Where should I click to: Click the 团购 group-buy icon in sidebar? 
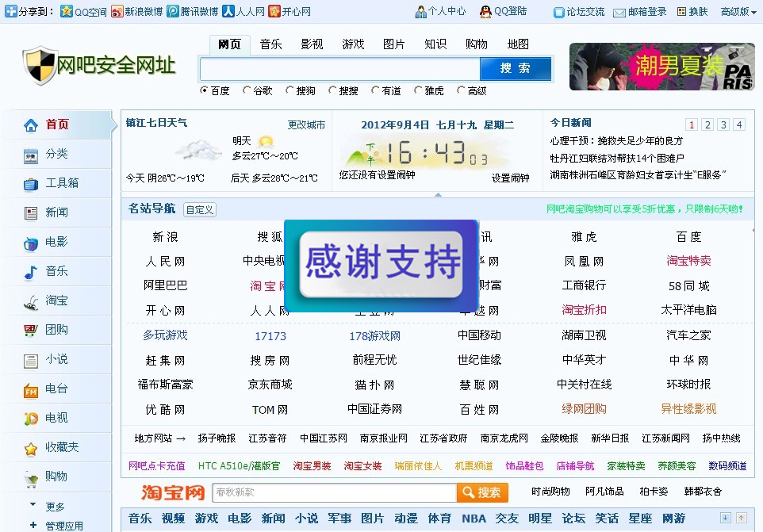[x=31, y=331]
